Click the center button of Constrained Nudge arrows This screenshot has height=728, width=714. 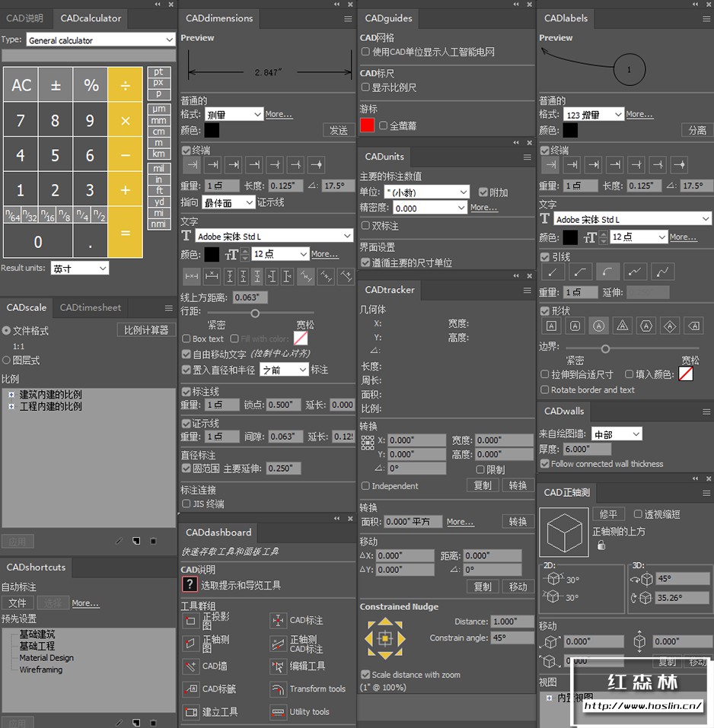pos(384,639)
